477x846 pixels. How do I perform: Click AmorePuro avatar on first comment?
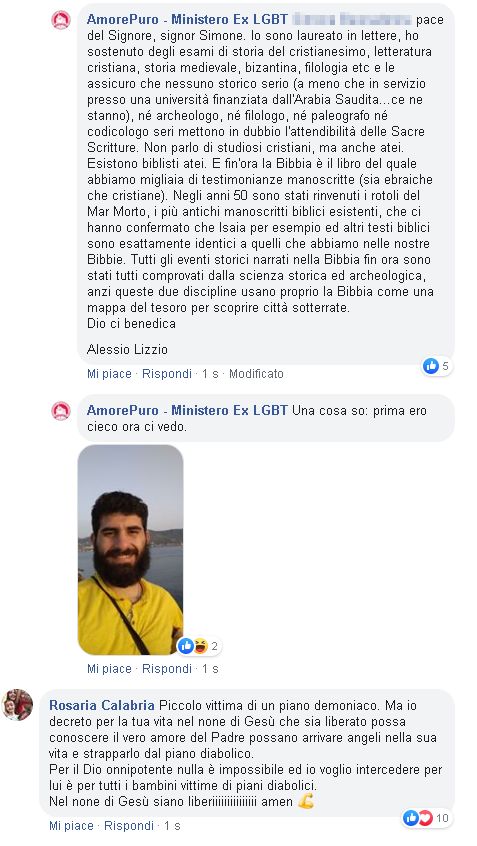(x=61, y=20)
